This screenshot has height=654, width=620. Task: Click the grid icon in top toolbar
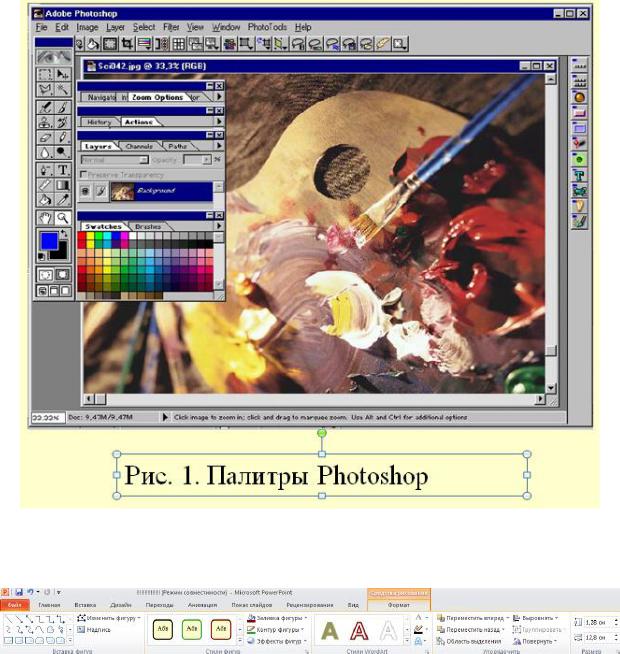(179, 44)
